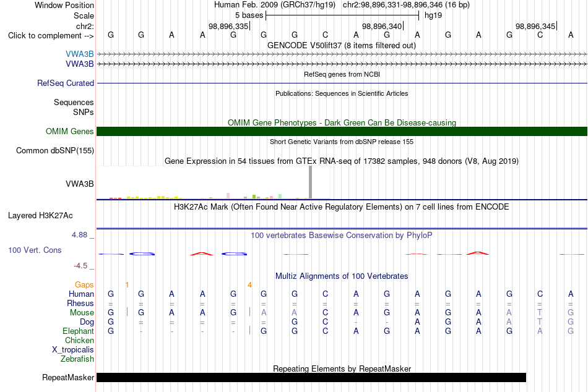Viewport: 588px width, 392px height.
Task: Click the Common dbSNP(155) track label
Action: tap(54, 151)
